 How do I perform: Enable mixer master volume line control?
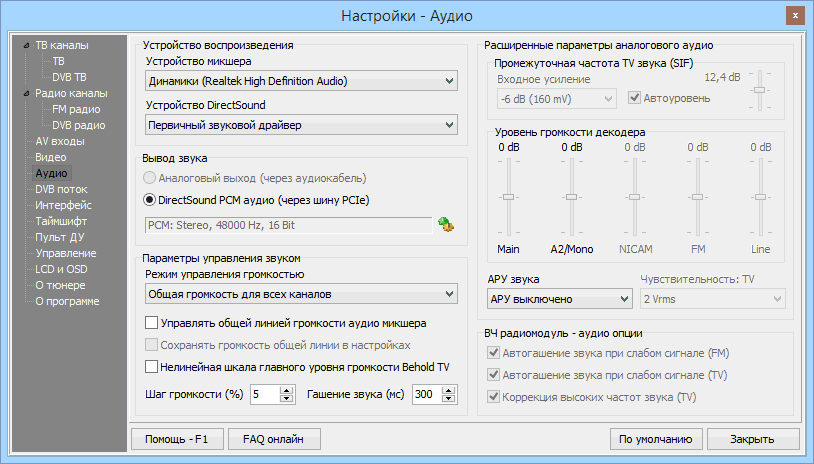pyautogui.click(x=152, y=323)
